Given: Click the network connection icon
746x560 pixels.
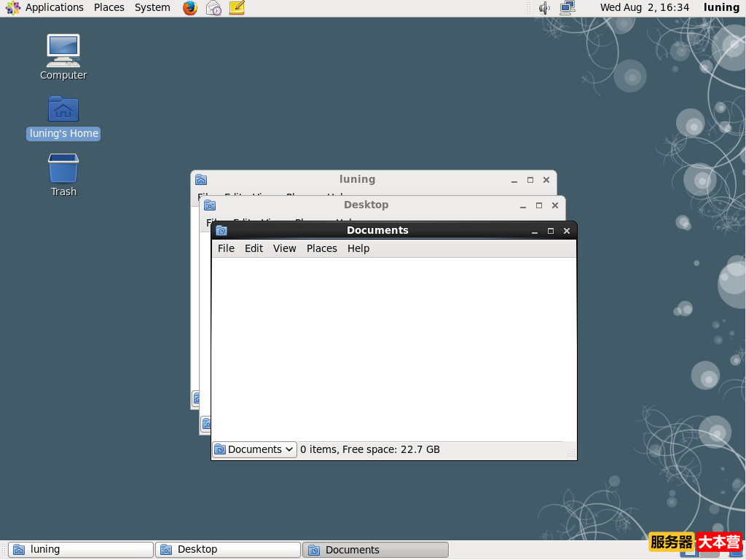Looking at the screenshot, I should (x=568, y=8).
